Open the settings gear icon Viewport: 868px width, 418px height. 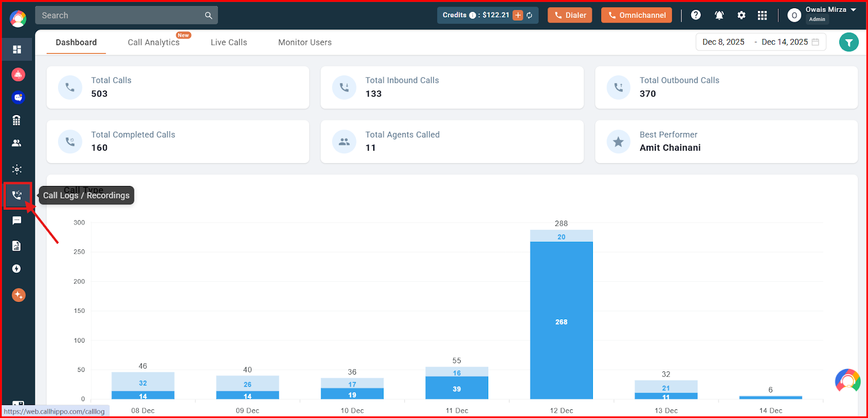pyautogui.click(x=741, y=15)
